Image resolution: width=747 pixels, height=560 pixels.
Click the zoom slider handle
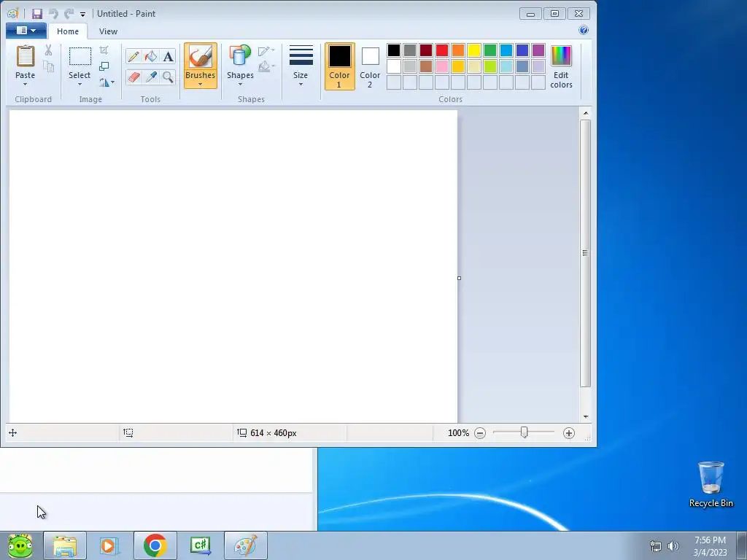click(x=524, y=432)
